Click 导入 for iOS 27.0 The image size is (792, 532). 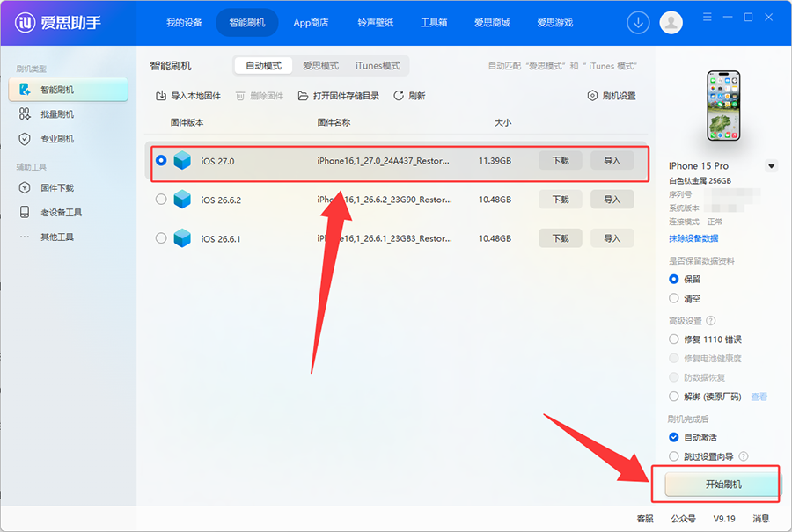coord(612,161)
